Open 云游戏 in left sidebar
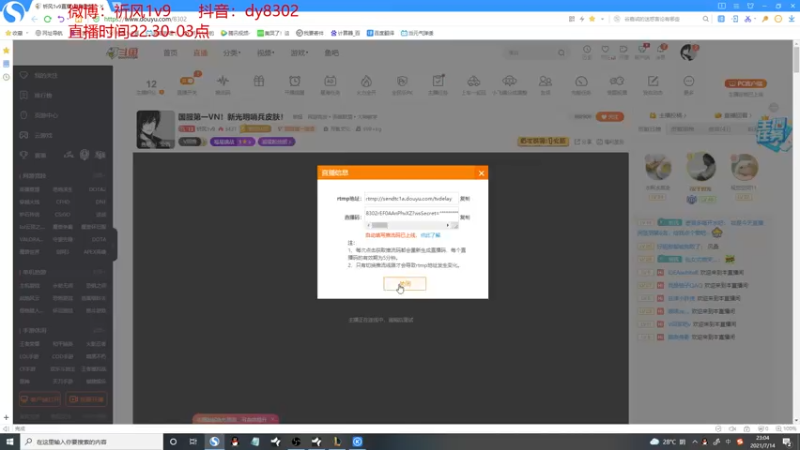This screenshot has width=800, height=450. (43, 135)
